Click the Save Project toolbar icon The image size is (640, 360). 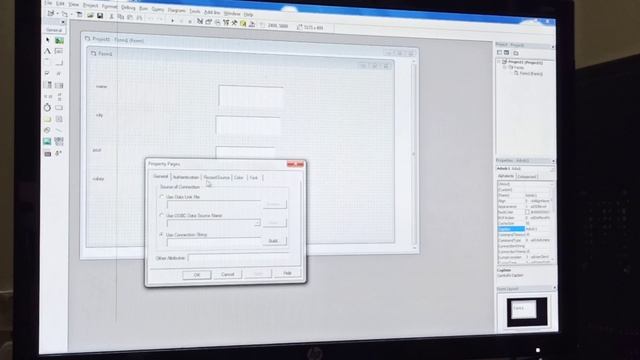click(x=100, y=16)
